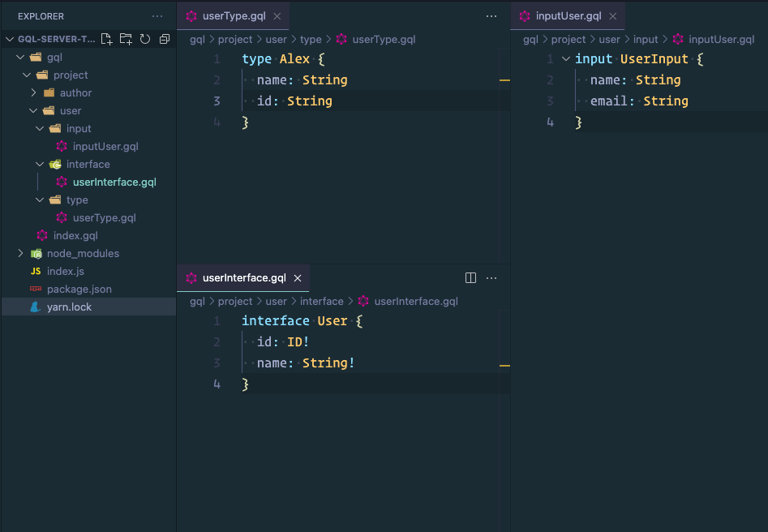Expand the node_modules folder

20,253
